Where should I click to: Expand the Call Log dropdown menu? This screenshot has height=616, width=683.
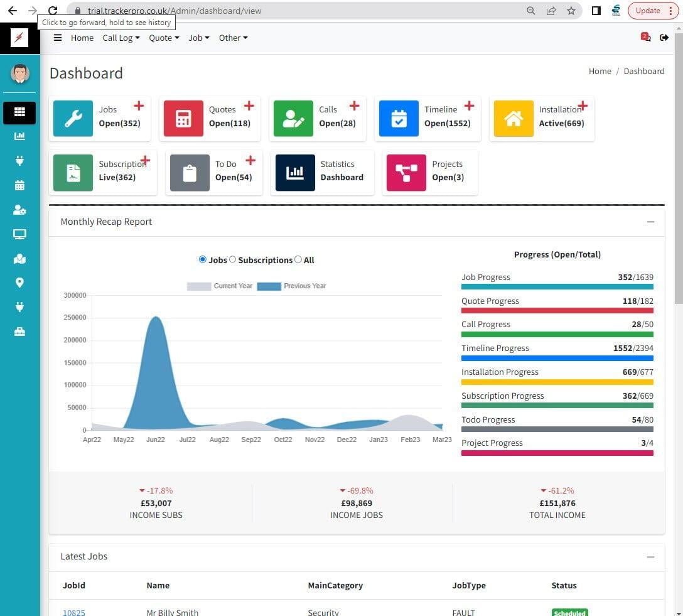pyautogui.click(x=121, y=38)
